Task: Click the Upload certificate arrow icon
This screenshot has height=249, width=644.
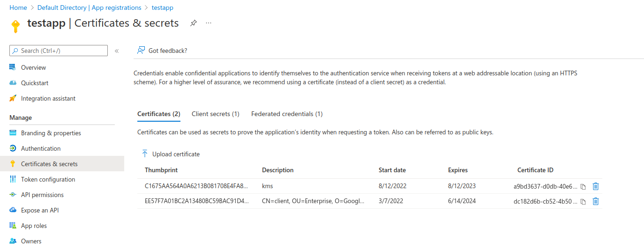Action: pyautogui.click(x=145, y=154)
